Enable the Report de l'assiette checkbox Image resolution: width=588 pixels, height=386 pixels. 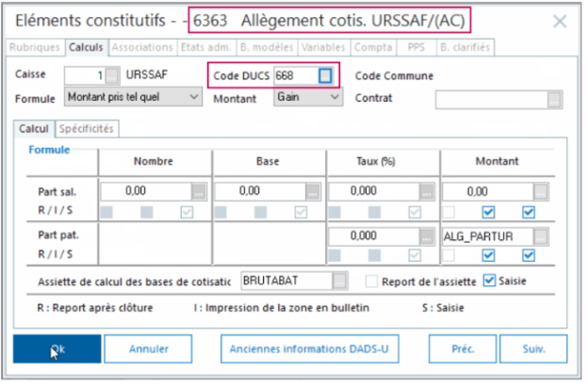371,281
